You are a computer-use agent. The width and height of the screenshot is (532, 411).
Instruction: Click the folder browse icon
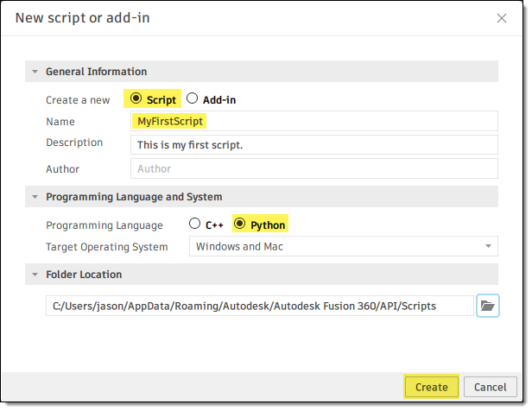pos(488,306)
